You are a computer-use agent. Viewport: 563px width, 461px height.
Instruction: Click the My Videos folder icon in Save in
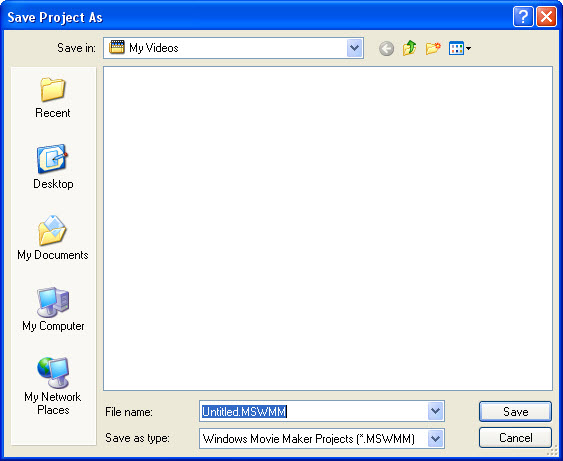pos(117,47)
